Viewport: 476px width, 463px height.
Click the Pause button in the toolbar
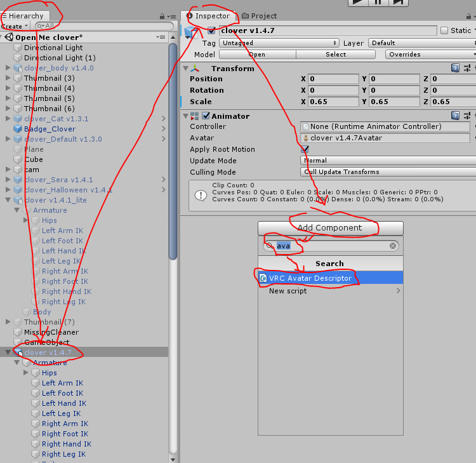coord(378,3)
